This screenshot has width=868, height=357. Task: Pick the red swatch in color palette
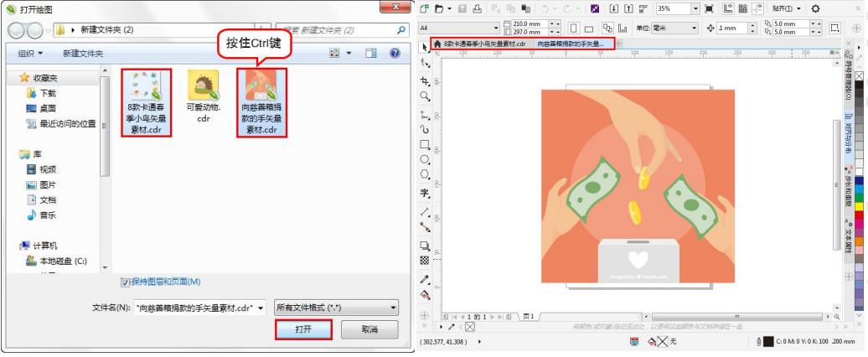click(x=859, y=215)
